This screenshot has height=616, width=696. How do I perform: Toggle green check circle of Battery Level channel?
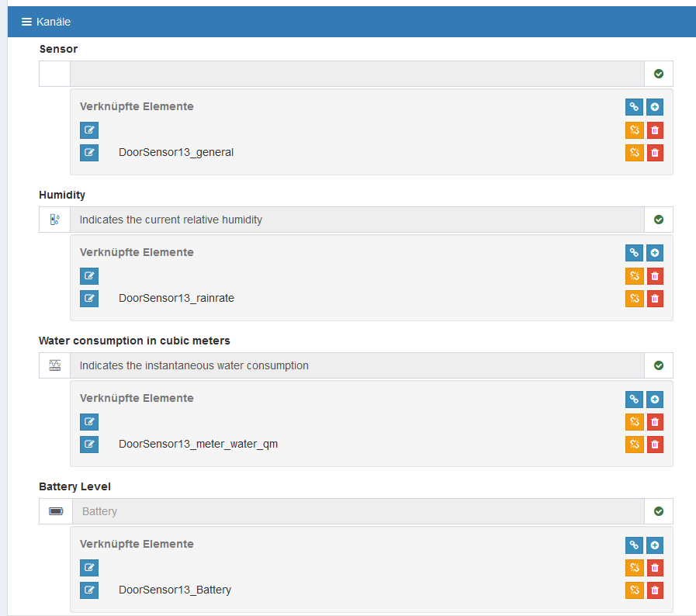click(659, 512)
